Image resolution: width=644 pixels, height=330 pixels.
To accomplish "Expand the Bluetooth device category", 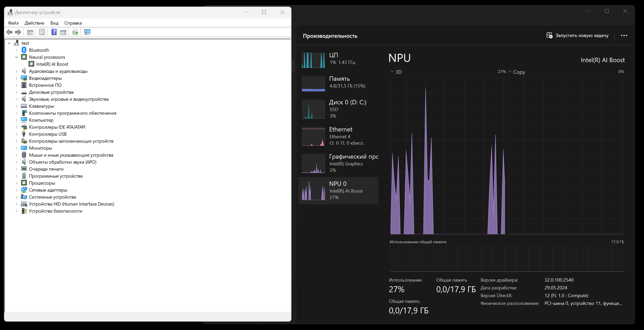I will coord(17,50).
